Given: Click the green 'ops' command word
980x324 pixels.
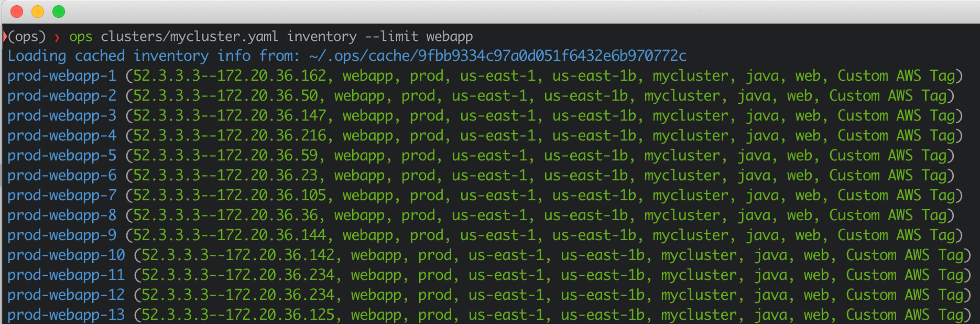Looking at the screenshot, I should point(81,37).
